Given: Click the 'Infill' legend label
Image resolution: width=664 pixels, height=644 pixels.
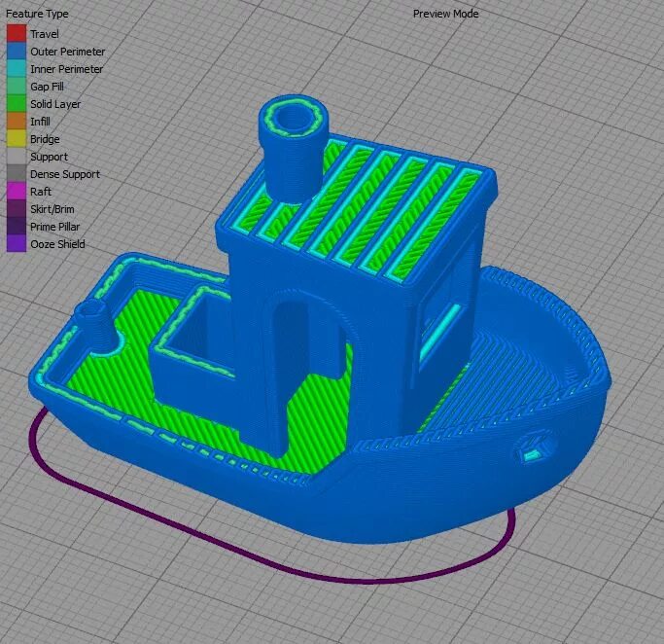Looking at the screenshot, I should point(40,122).
